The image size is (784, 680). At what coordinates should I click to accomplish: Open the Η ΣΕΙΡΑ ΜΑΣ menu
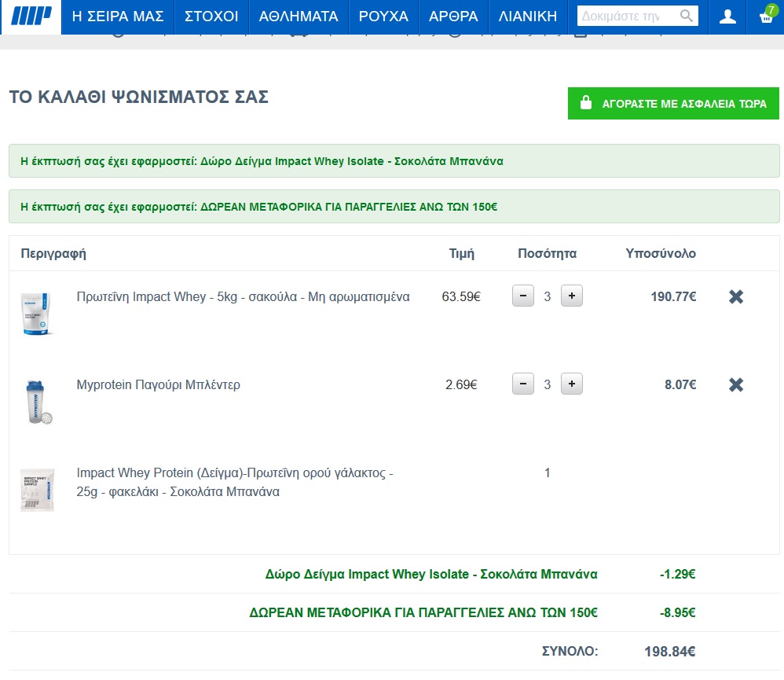coord(118,17)
